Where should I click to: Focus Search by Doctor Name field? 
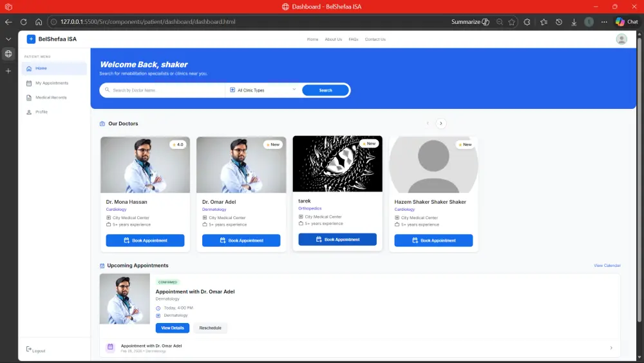(163, 90)
